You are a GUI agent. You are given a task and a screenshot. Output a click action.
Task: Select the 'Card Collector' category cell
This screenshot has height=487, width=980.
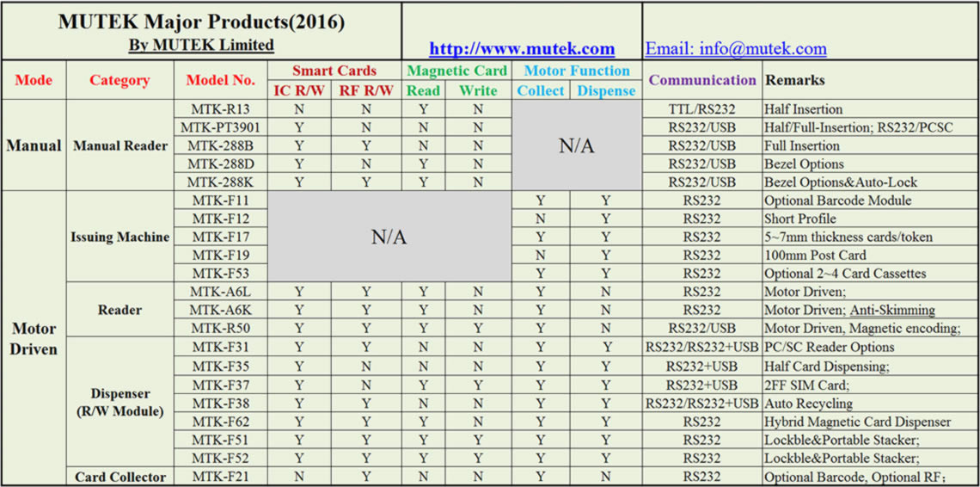tap(120, 477)
